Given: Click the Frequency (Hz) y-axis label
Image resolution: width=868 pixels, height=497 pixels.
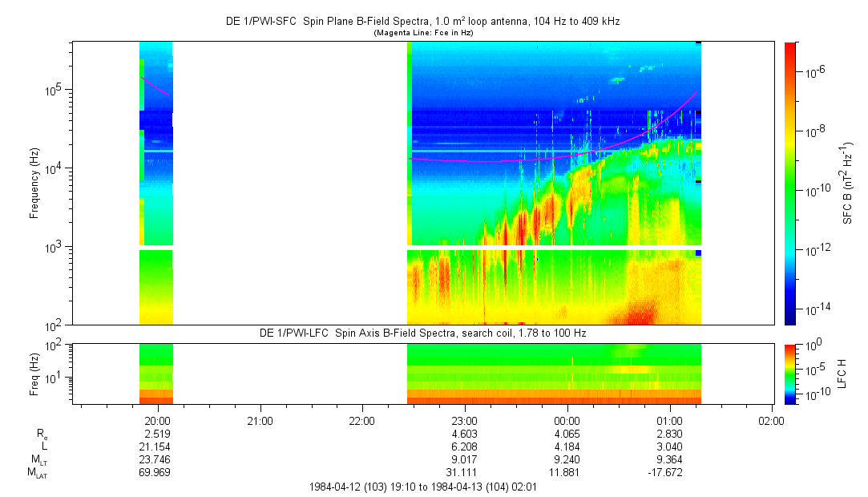Looking at the screenshot, I should coord(34,184).
